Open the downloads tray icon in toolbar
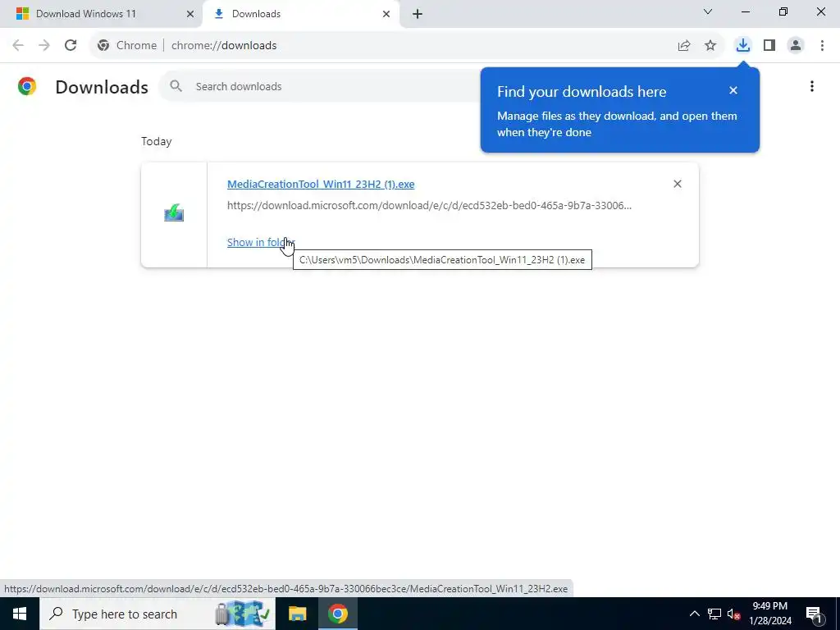Screen dimensions: 840x630 (x=743, y=45)
